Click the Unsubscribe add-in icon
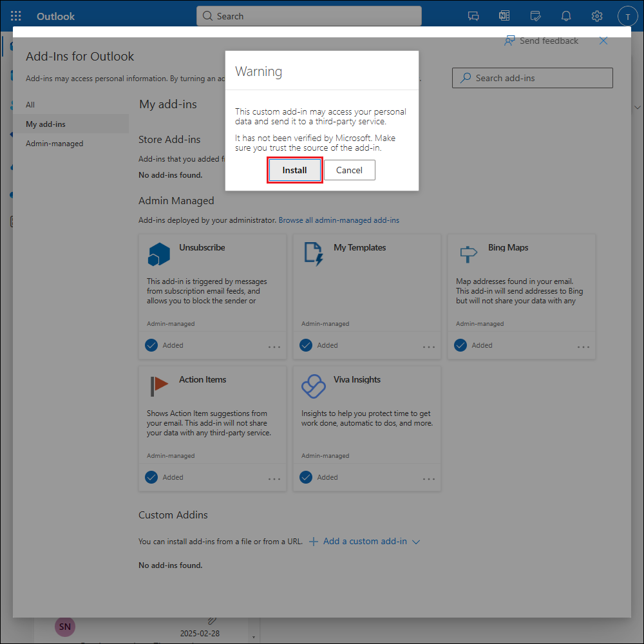 point(158,254)
